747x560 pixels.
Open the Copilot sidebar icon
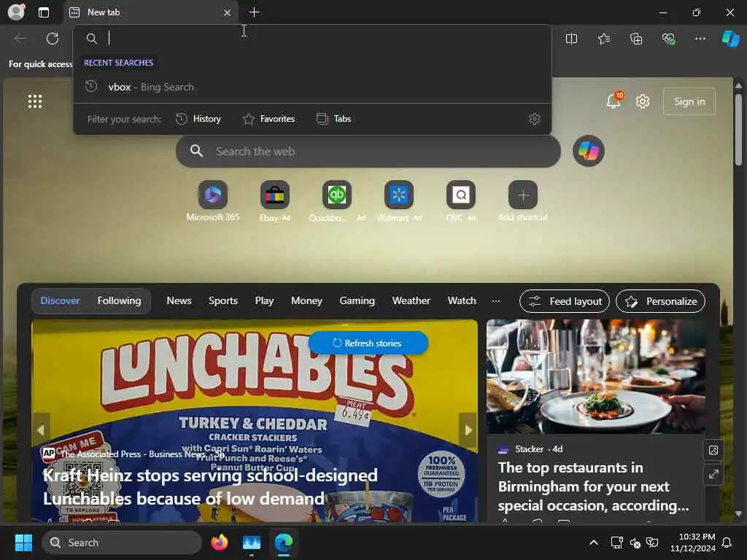point(730,39)
